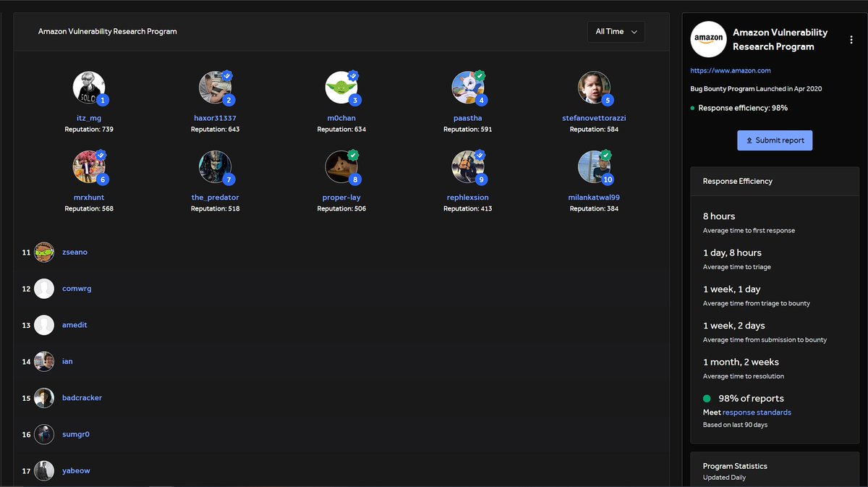Open zseano username link
Screen dimensions: 868x487
coord(75,252)
